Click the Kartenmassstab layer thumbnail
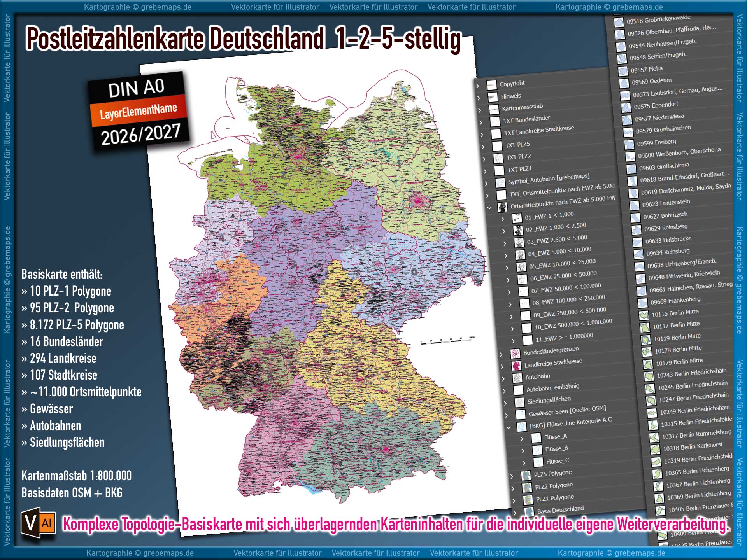This screenshot has height=560, width=747. (494, 110)
